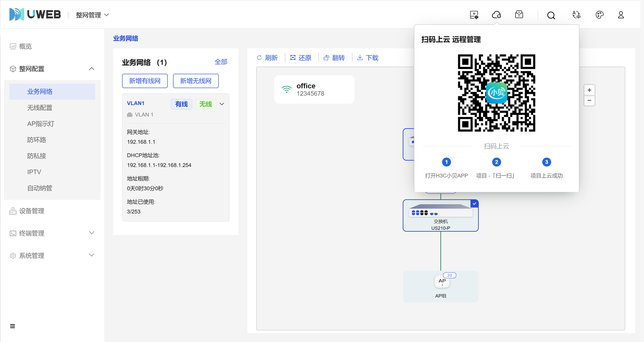Click the 翻转 flip button
The width and height of the screenshot is (644, 342).
point(334,58)
